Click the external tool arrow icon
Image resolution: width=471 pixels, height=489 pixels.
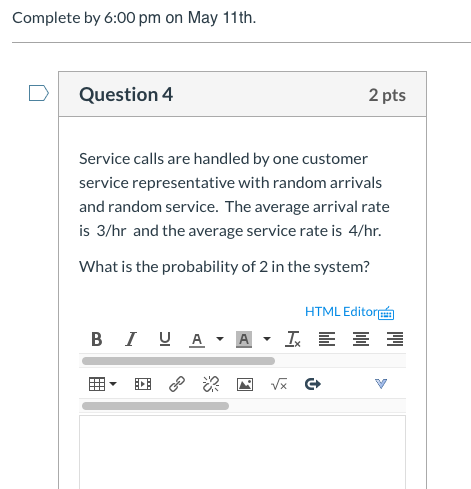tap(313, 384)
